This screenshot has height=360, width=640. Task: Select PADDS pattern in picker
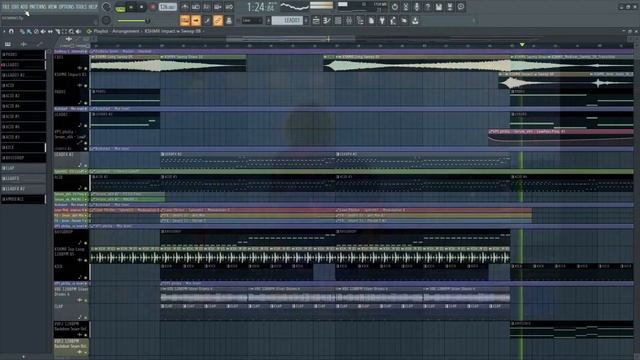click(x=23, y=54)
